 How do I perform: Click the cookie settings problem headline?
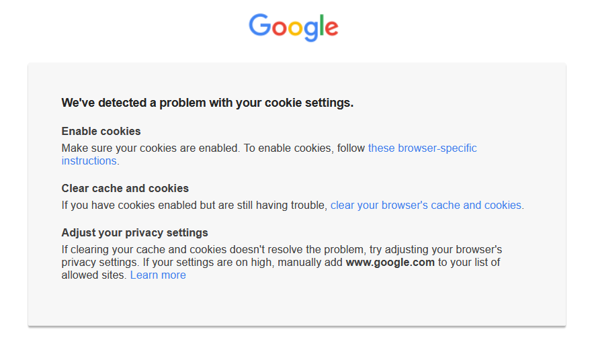pyautogui.click(x=207, y=103)
